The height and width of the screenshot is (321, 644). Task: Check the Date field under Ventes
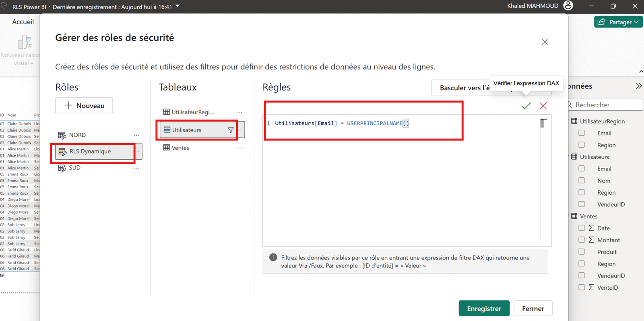[582, 228]
